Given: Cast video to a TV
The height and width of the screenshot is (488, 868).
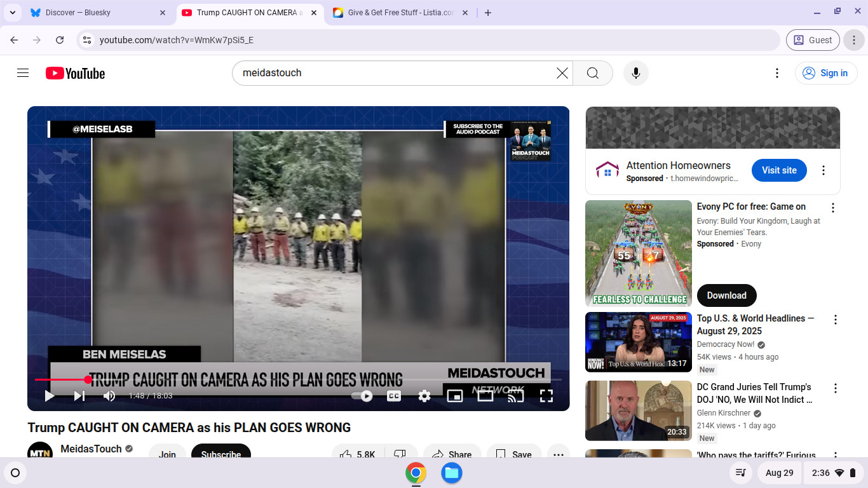Looking at the screenshot, I should (x=516, y=396).
